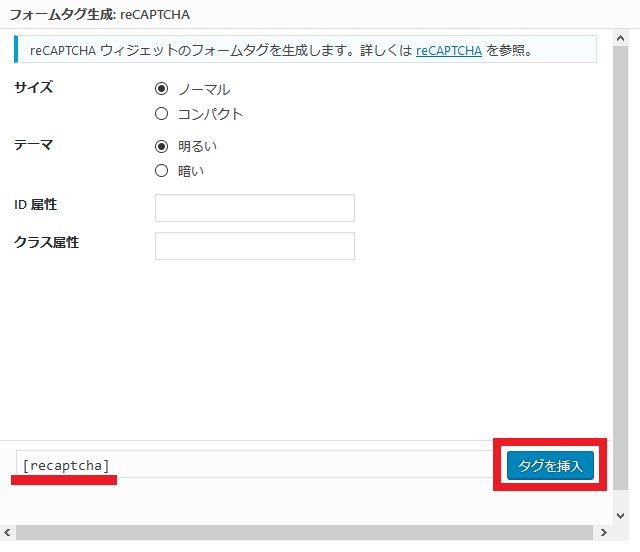Select the ノーマル size radio button
Viewport: 640px width, 552px height.
pos(162,89)
